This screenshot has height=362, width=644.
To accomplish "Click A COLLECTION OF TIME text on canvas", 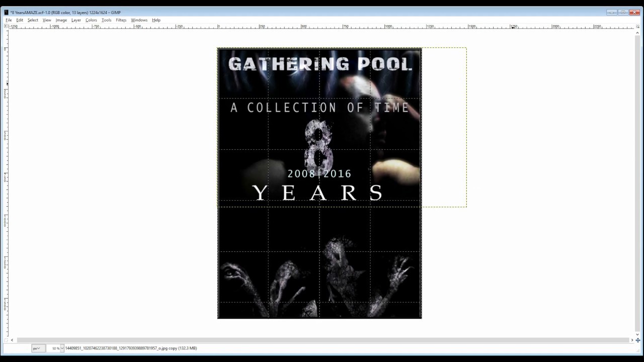I will 319,107.
